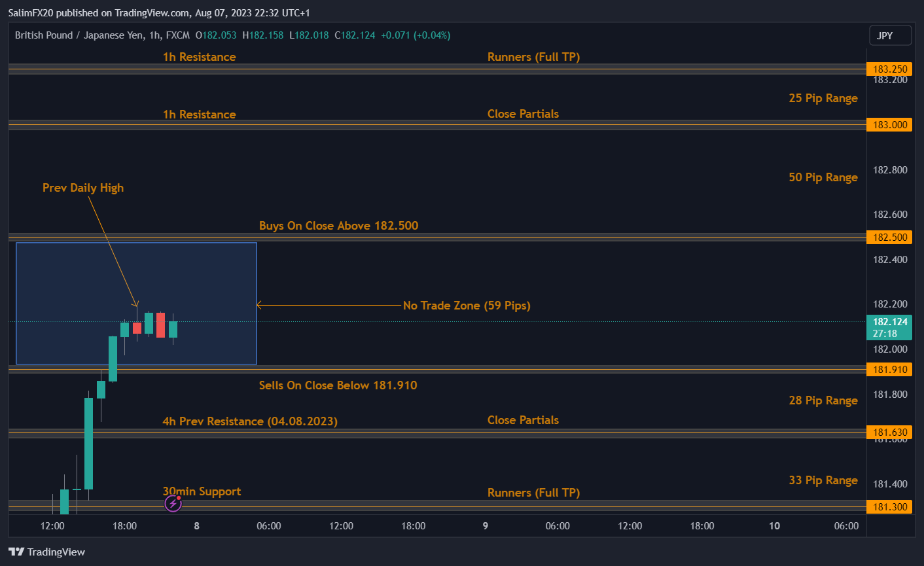The height and width of the screenshot is (566, 924).
Task: Click the "No Trade Zone (59 Pips)" text
Action: pyautogui.click(x=467, y=306)
